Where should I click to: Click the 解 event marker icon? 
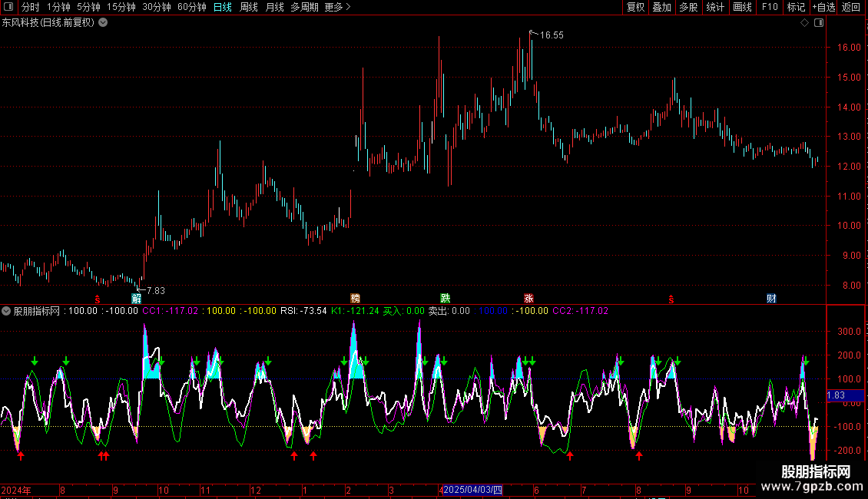click(x=137, y=298)
